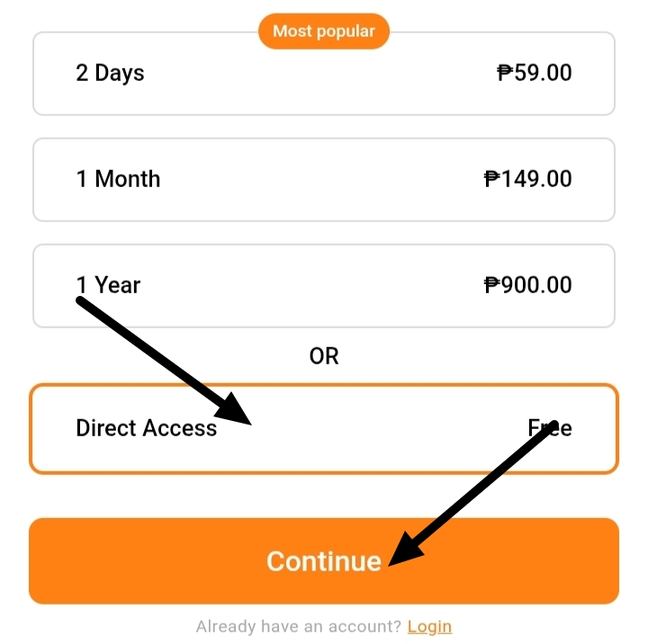Screen dimensions: 648x644
Task: Click the OR divider text
Action: pyautogui.click(x=324, y=356)
